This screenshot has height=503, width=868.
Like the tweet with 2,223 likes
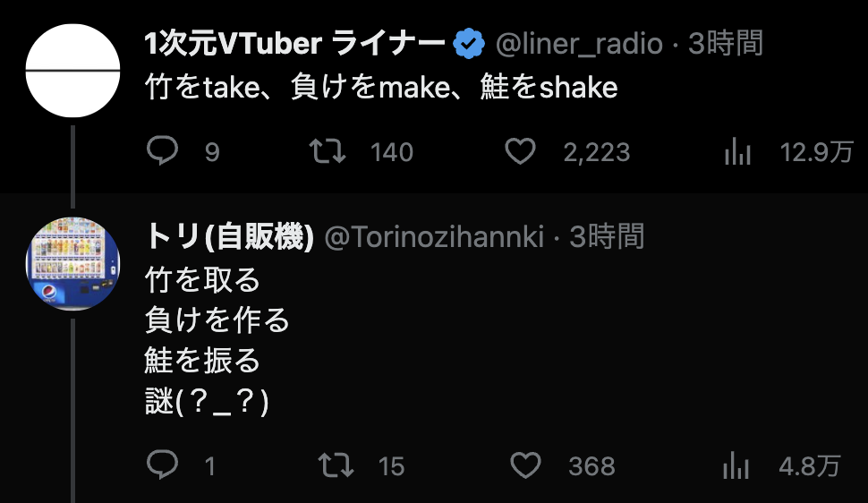coord(521,151)
